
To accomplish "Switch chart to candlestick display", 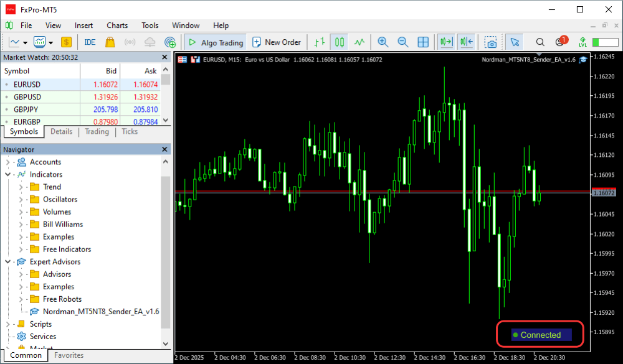I will coord(340,42).
